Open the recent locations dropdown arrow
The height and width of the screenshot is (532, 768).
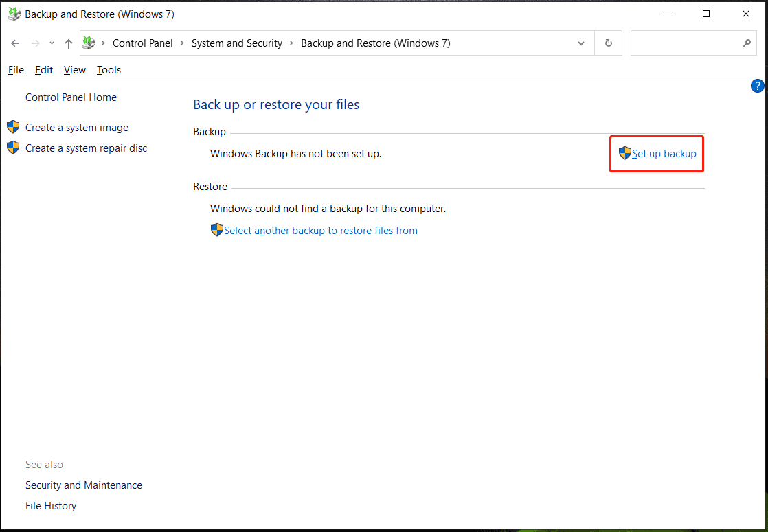click(52, 43)
